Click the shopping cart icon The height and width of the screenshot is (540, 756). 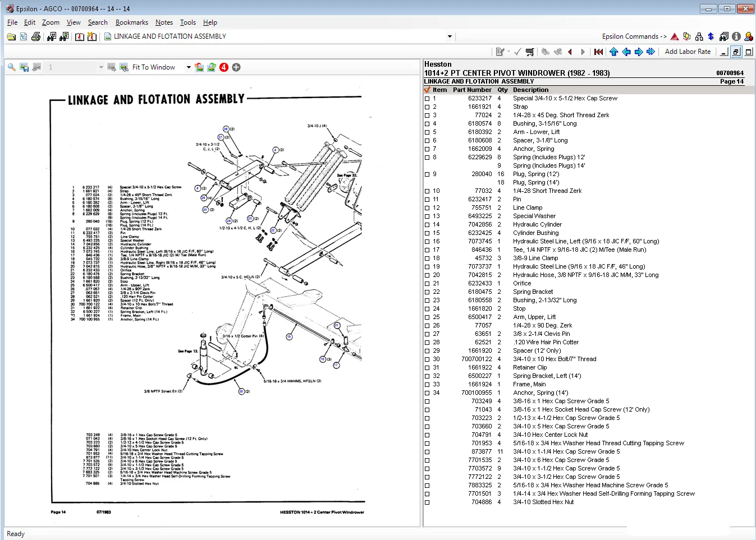pos(530,52)
